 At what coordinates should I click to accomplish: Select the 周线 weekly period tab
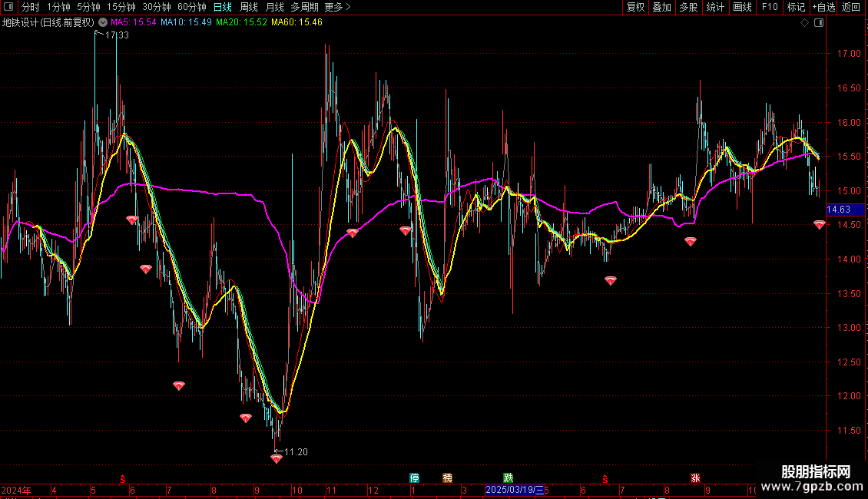click(249, 7)
